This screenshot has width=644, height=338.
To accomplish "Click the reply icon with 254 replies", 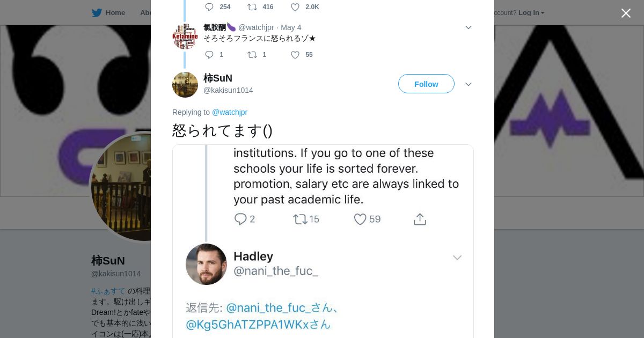I will click(209, 7).
